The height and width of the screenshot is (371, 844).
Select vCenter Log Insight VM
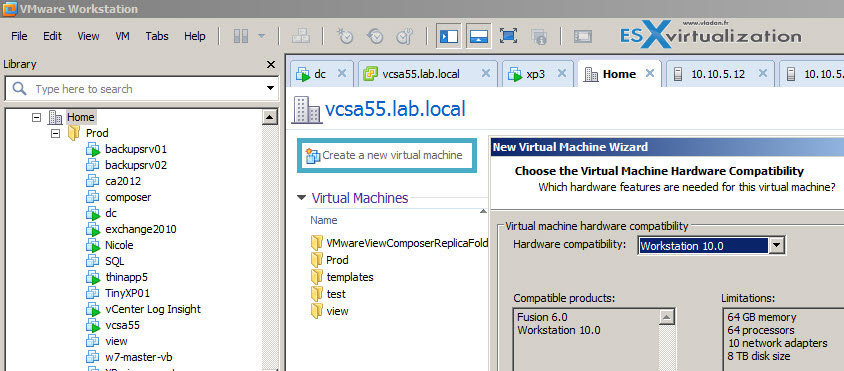click(153, 309)
